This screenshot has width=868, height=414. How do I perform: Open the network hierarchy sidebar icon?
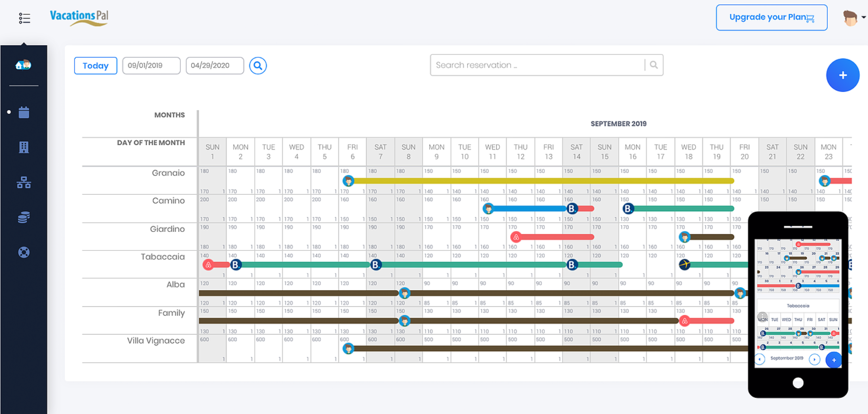pyautogui.click(x=24, y=183)
